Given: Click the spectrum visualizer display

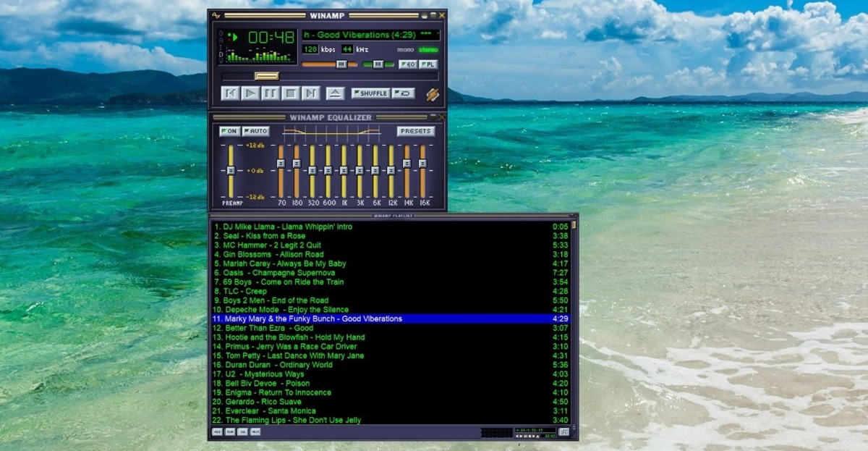Looking at the screenshot, I should pos(260,55).
